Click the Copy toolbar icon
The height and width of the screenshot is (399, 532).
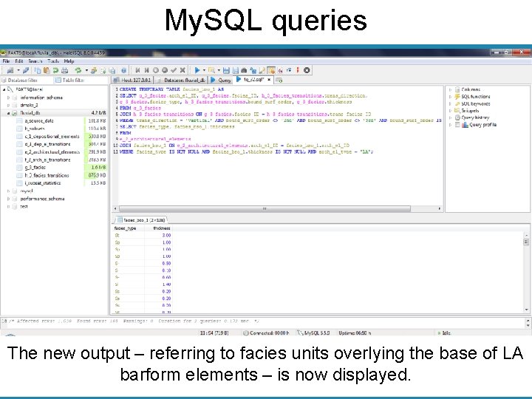point(38,70)
